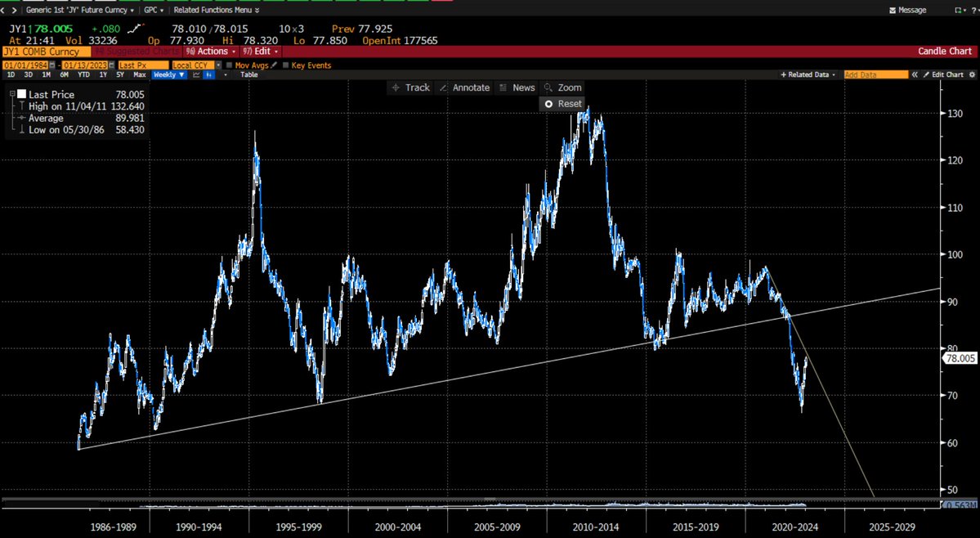The image size is (980, 538).
Task: Click the JY1 COMB Curncy security field
Action: 47,52
